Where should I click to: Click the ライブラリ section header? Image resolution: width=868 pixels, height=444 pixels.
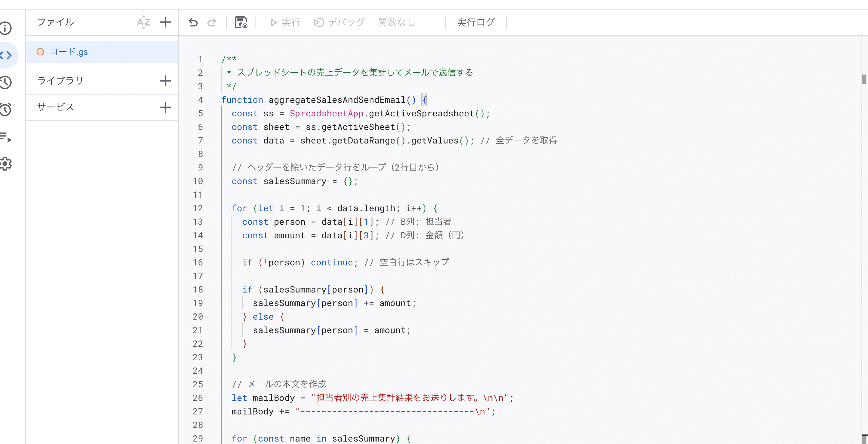pos(61,81)
